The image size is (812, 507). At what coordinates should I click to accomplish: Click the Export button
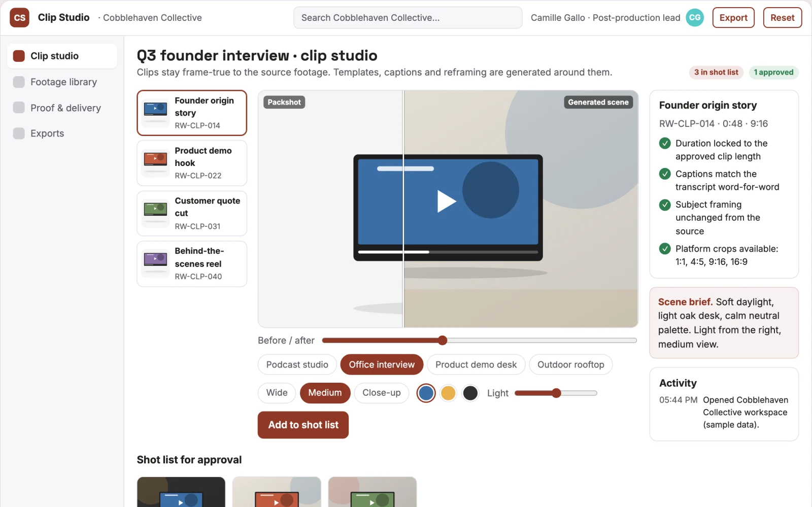733,18
